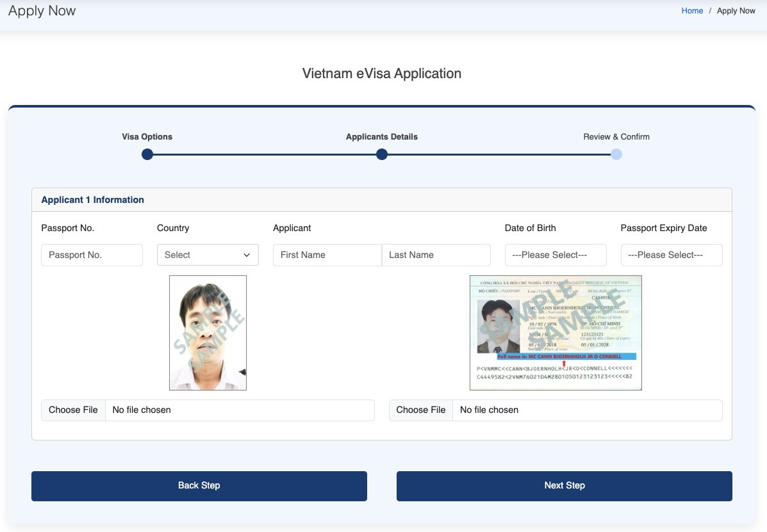Focus the First Name field
The height and width of the screenshot is (532, 767).
pos(327,255)
